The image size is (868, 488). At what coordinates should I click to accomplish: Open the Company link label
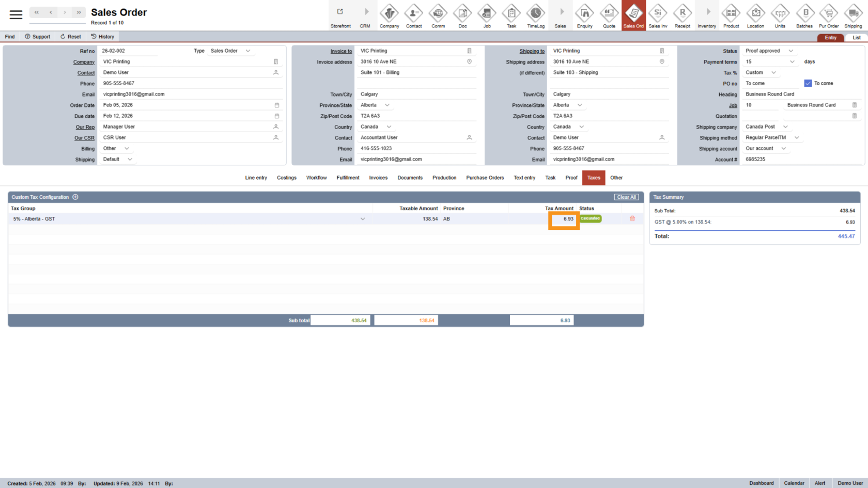[x=84, y=62]
